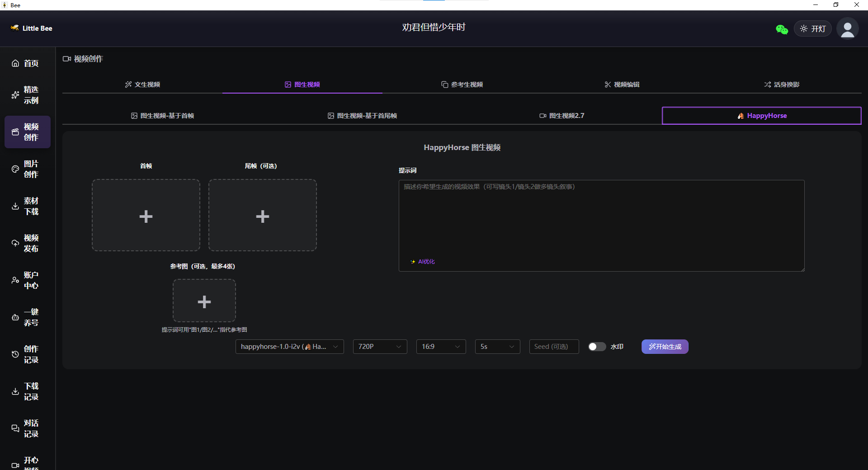868x470 pixels.
Task: Add a reference image (参考图)
Action: tap(204, 301)
